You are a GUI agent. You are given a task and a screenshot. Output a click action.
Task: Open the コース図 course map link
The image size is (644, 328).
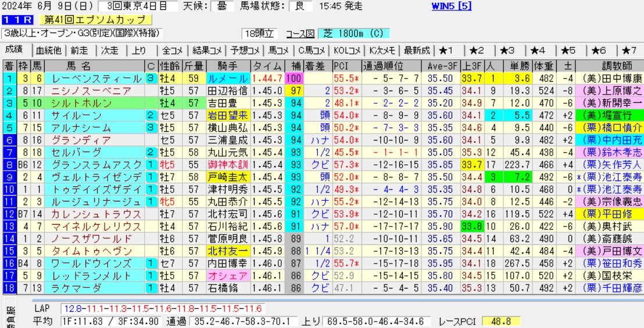299,34
